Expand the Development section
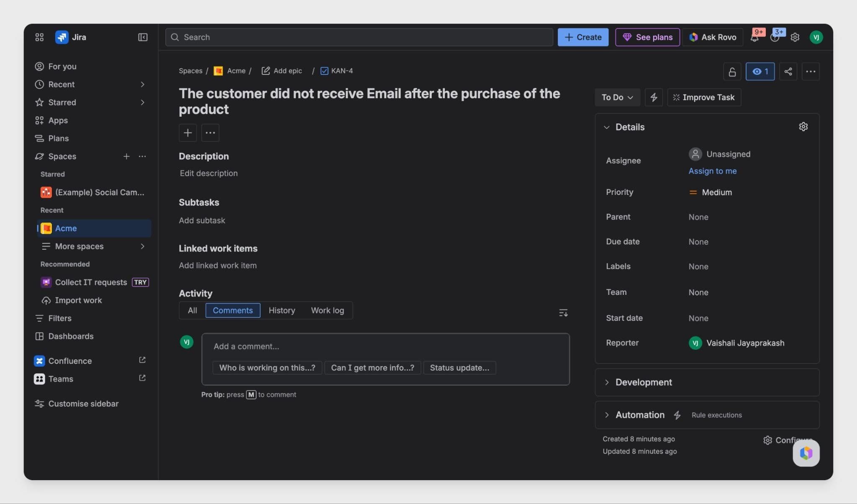 pyautogui.click(x=607, y=382)
